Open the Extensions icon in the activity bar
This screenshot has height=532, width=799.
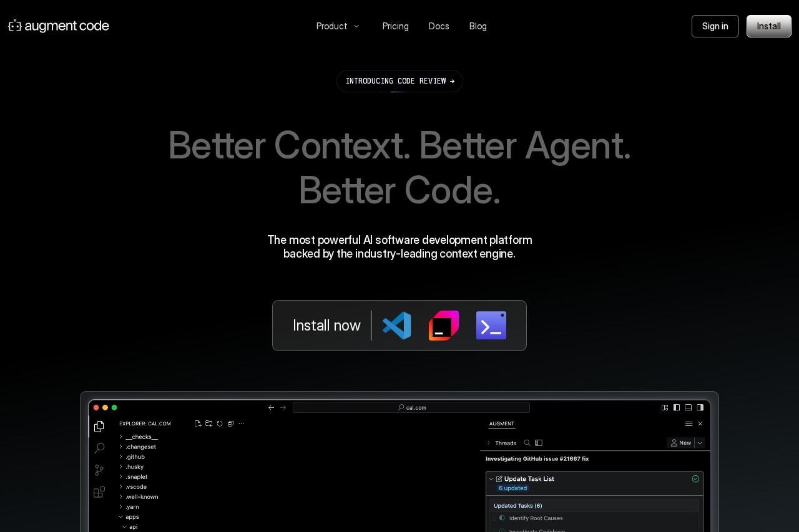coord(99,492)
